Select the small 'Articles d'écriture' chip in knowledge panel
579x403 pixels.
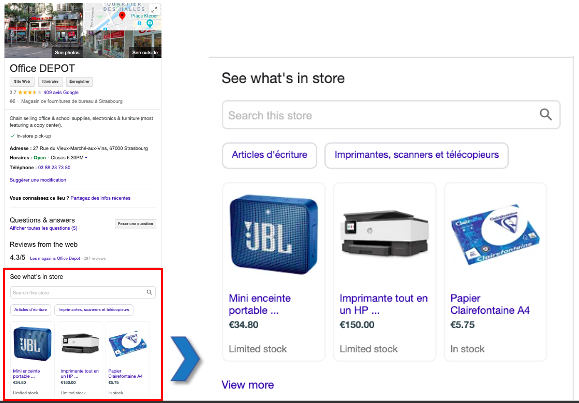point(31,310)
